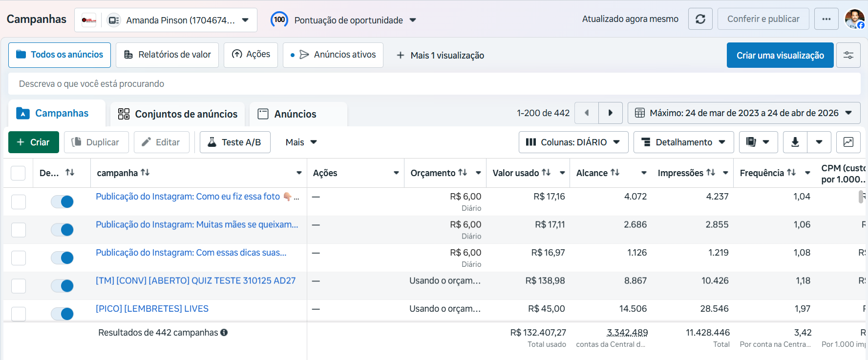Toggle off 'Como eu fiz essa foto' campaign
The height and width of the screenshot is (360, 868).
pos(62,201)
